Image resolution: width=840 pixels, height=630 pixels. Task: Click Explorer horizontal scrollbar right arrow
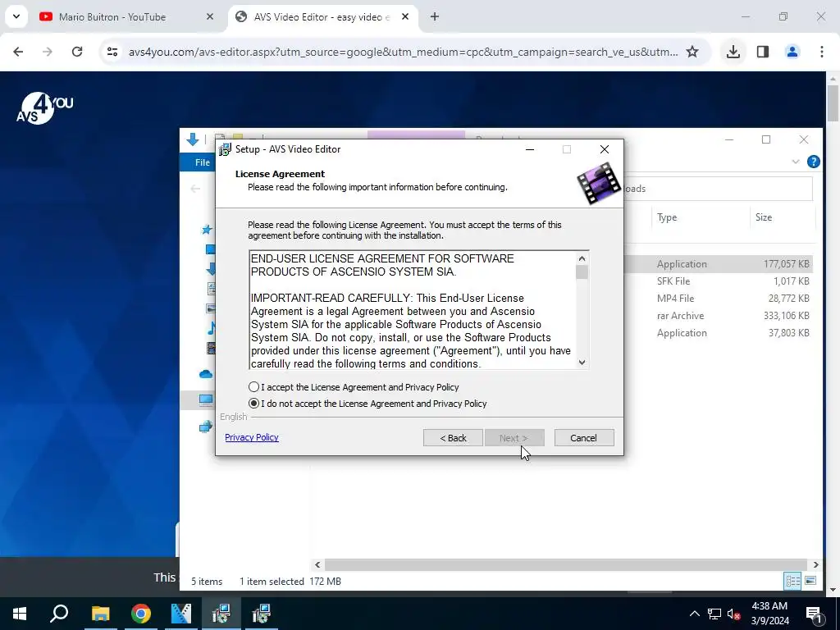(816, 564)
